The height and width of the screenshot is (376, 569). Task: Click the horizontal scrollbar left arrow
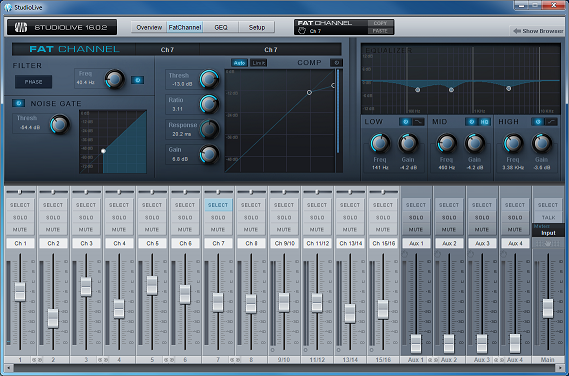[9, 368]
